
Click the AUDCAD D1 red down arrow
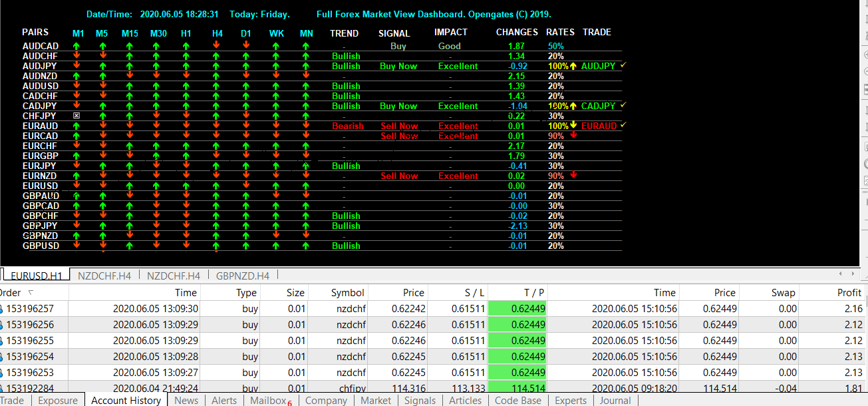246,45
